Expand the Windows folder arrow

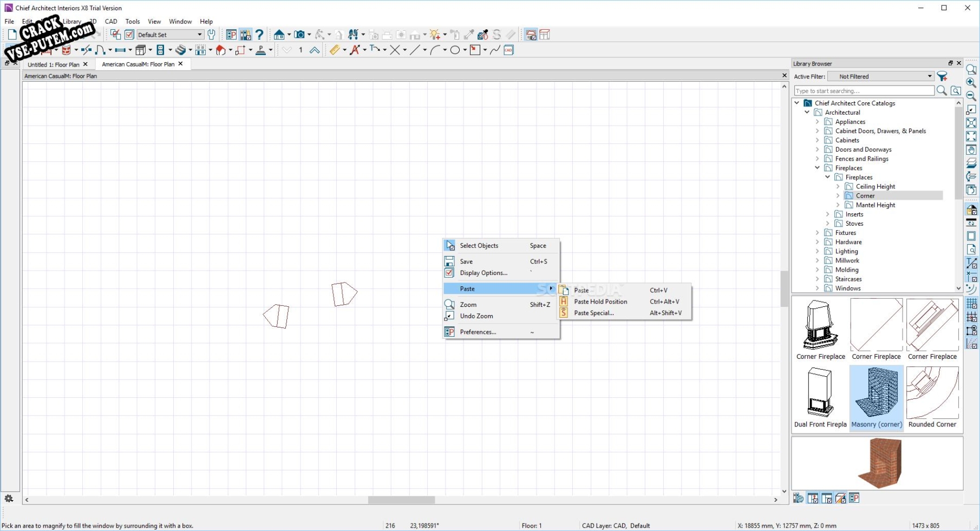[x=818, y=289]
